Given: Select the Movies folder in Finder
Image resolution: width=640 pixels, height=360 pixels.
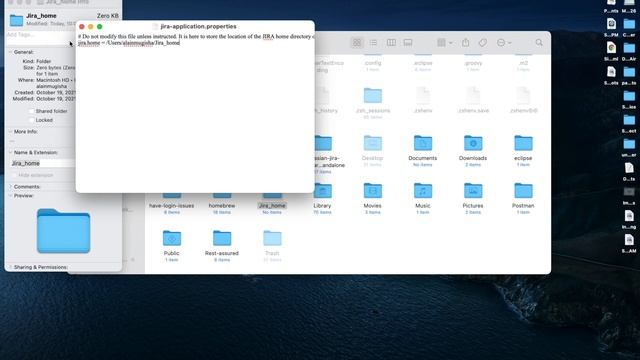Looking at the screenshot, I should 372,191.
